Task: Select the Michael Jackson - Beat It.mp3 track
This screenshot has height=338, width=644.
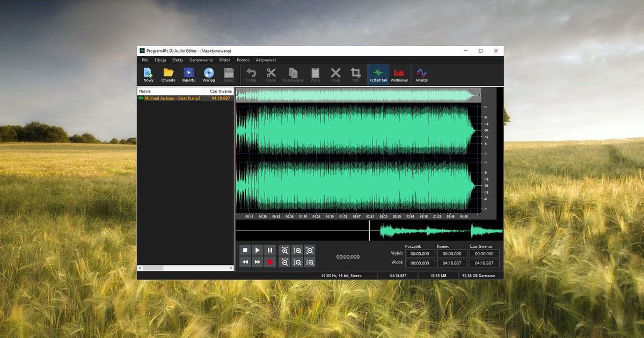Action: [173, 98]
